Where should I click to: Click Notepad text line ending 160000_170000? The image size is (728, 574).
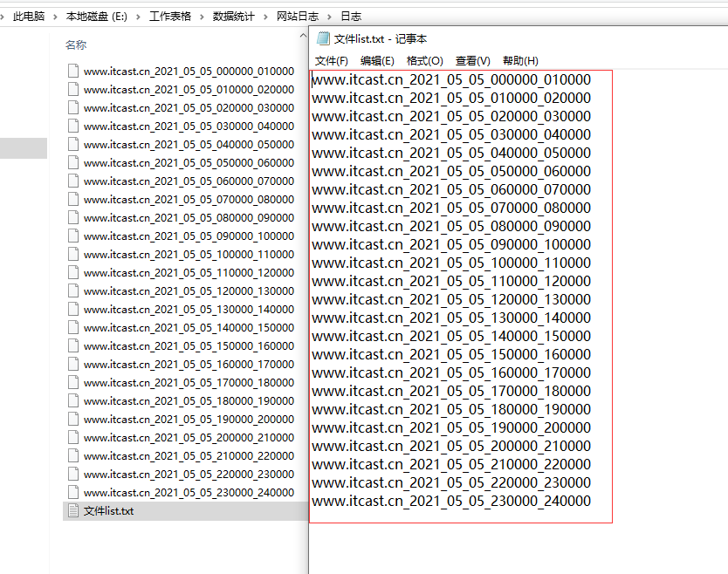click(x=451, y=373)
